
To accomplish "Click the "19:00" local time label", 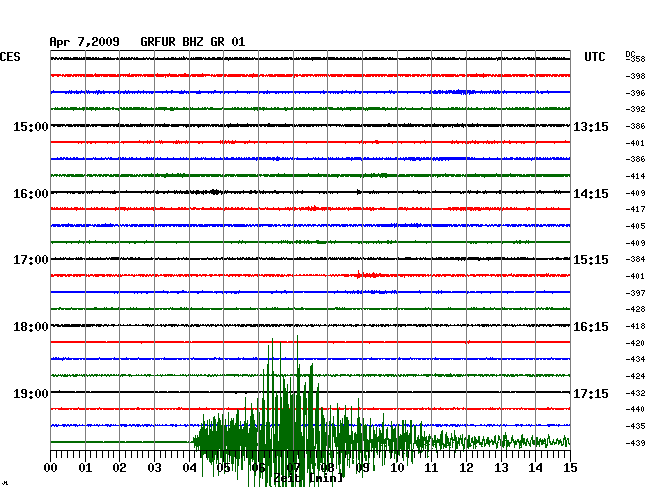I will pos(31,393).
